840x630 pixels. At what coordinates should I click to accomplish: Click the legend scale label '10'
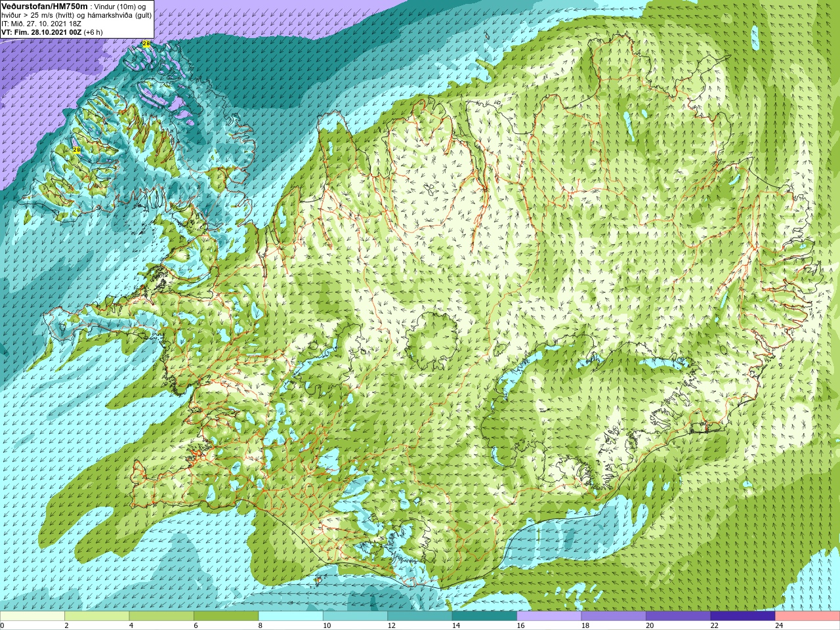326,626
